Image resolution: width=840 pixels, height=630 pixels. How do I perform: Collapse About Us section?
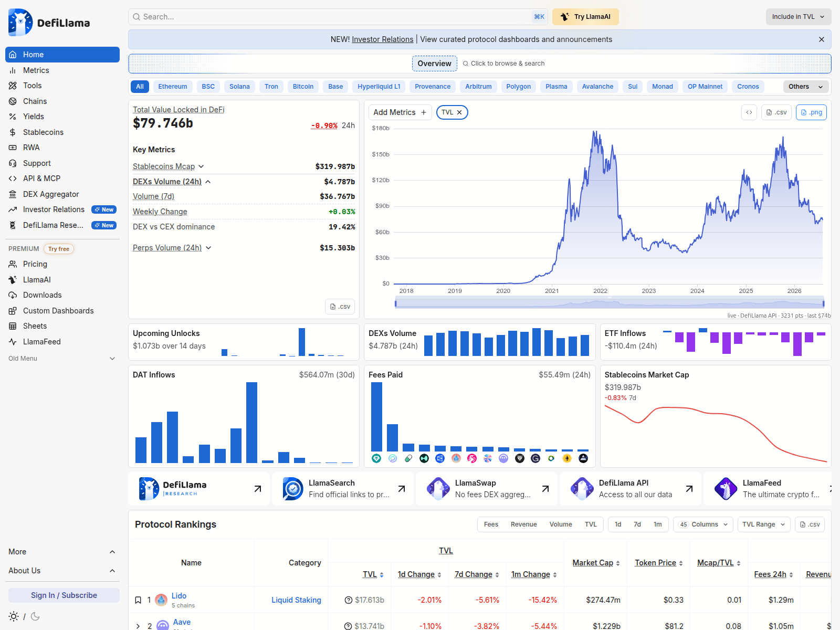click(62, 571)
